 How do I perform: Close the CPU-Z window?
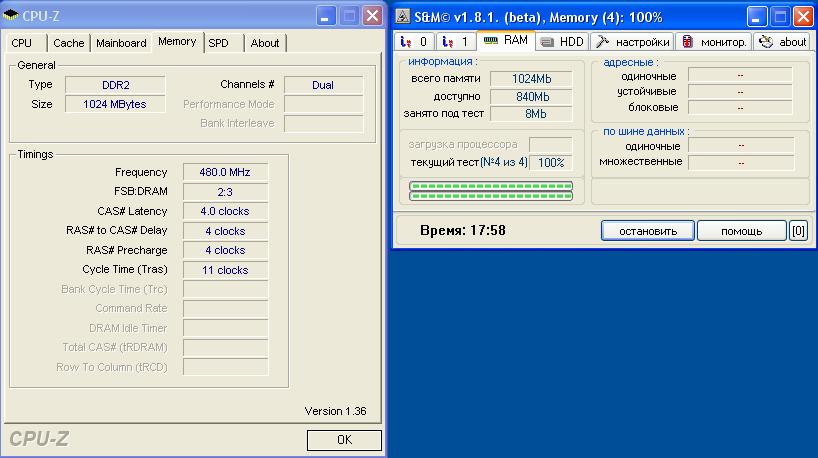tap(372, 16)
